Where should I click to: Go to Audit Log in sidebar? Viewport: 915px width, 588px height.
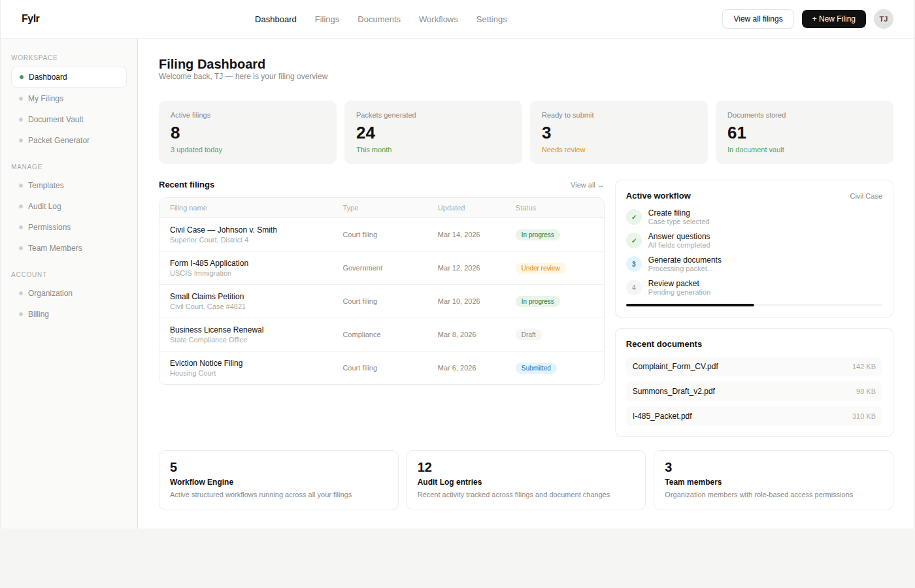point(44,206)
